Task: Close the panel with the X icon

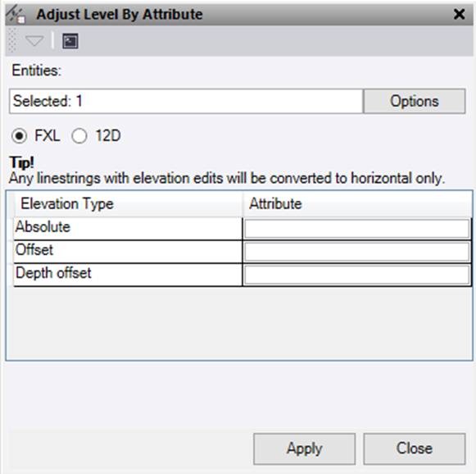Action: pyautogui.click(x=459, y=14)
